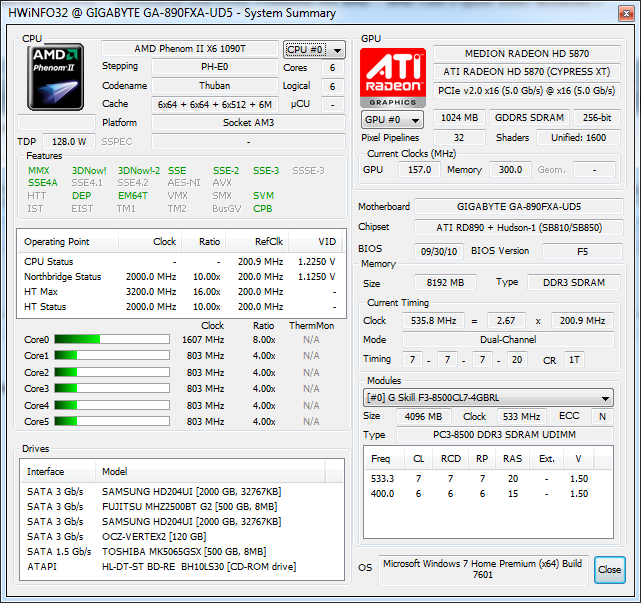Click the RefClk column header
Screen dimensions: 641x603
click(257, 242)
